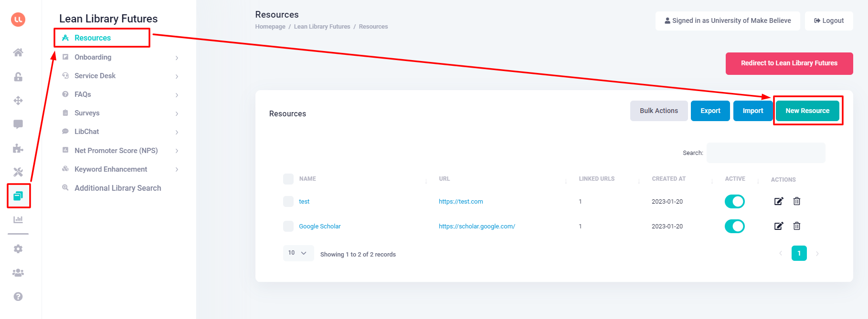Open the users group sidebar icon
Screen dimensions: 868x319
coord(18,273)
